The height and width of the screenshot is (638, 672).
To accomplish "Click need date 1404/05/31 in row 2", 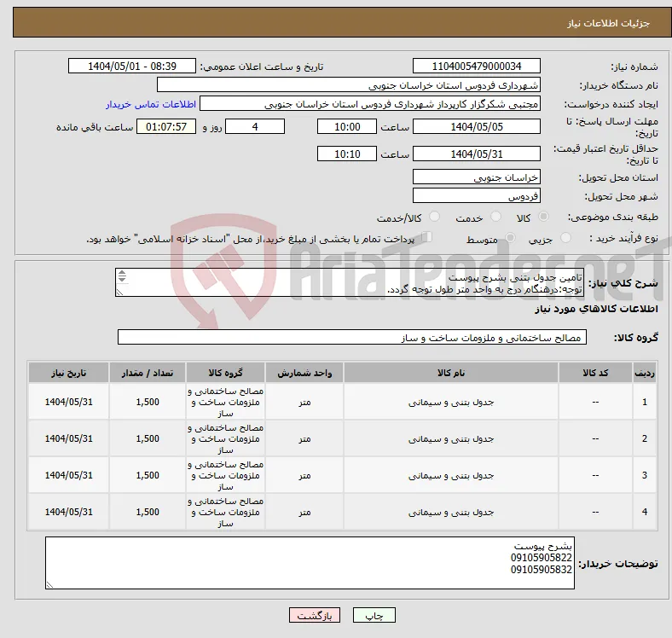I will point(68,438).
